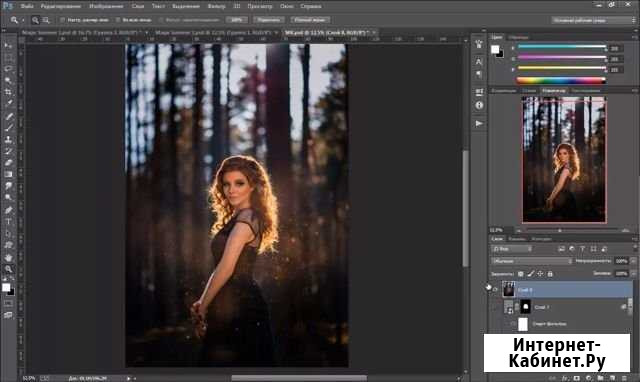Viewport: 640px width, 382px height.
Task: Select the Zoom tool in toolbox
Action: [x=8, y=269]
